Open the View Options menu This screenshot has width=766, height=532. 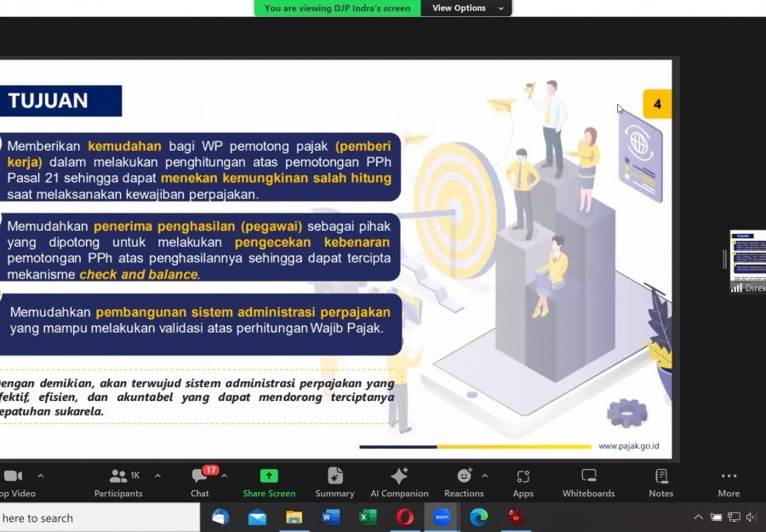pos(467,9)
